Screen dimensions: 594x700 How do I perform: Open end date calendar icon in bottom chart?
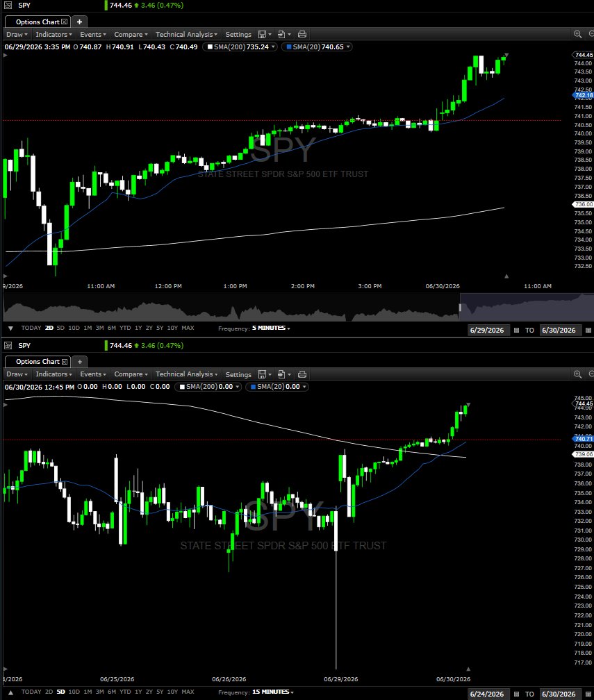(x=588, y=694)
